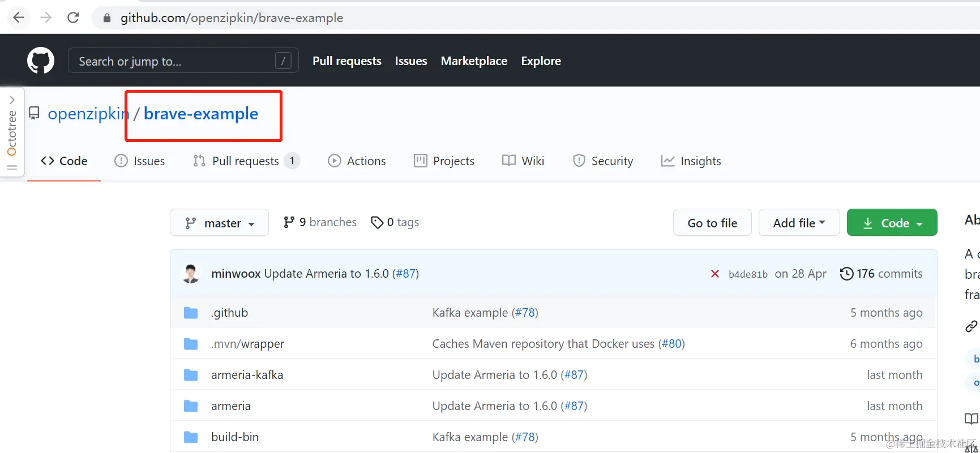This screenshot has height=453, width=980.
Task: Click the repository book icon
Action: pyautogui.click(x=34, y=114)
